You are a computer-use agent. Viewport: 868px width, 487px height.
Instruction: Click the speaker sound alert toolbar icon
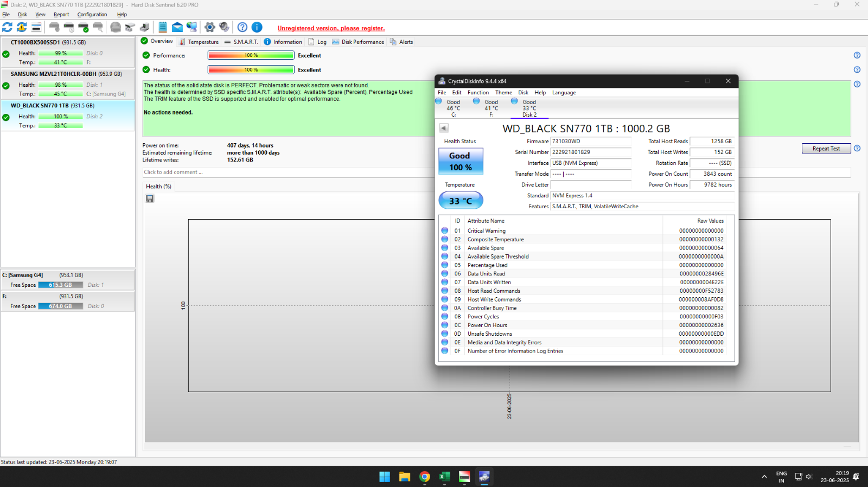click(224, 27)
